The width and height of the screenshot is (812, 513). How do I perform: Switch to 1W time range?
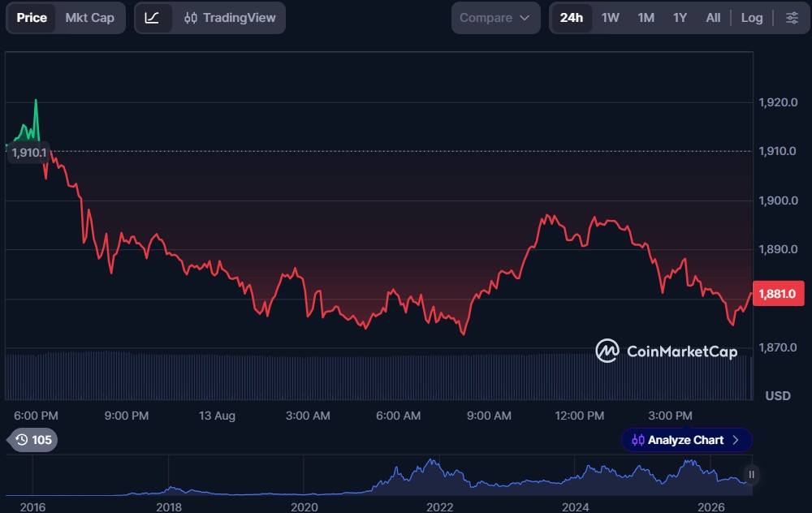pos(610,18)
